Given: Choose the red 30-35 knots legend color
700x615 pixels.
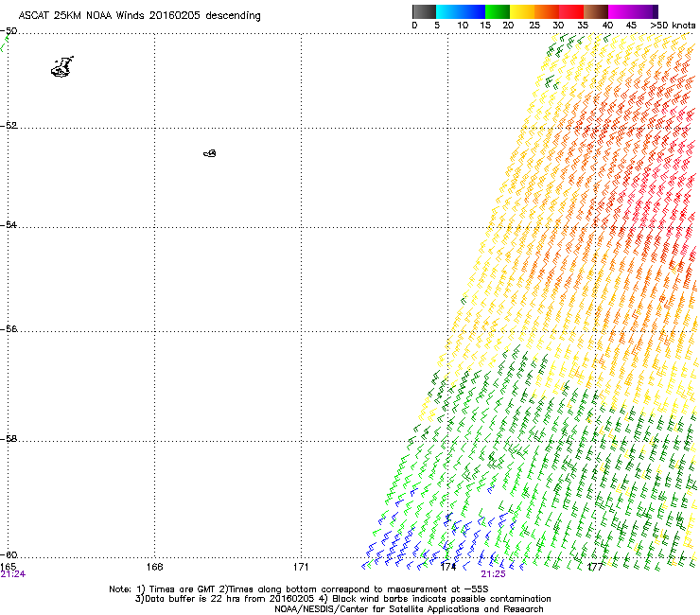Looking at the screenshot, I should (571, 11).
